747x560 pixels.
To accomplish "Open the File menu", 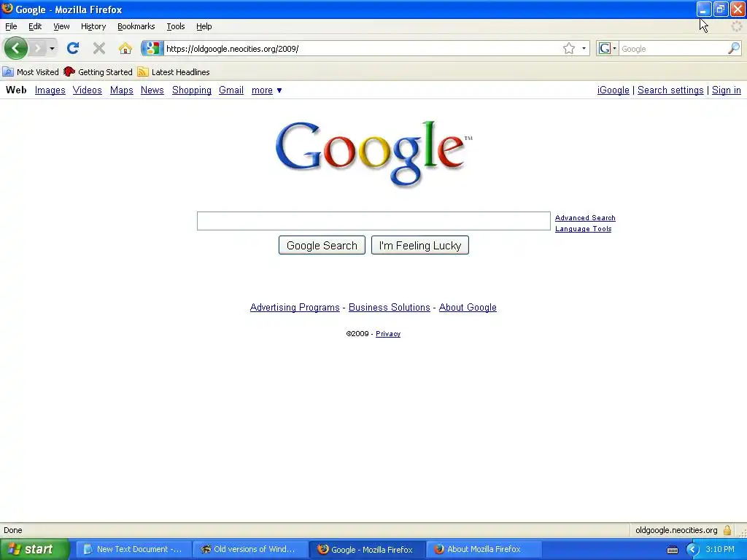I will [11, 26].
